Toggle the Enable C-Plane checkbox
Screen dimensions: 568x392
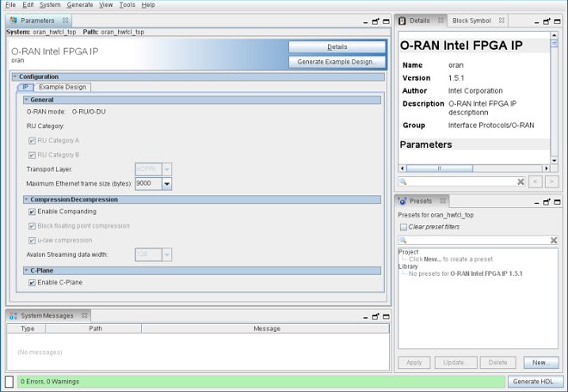point(32,282)
